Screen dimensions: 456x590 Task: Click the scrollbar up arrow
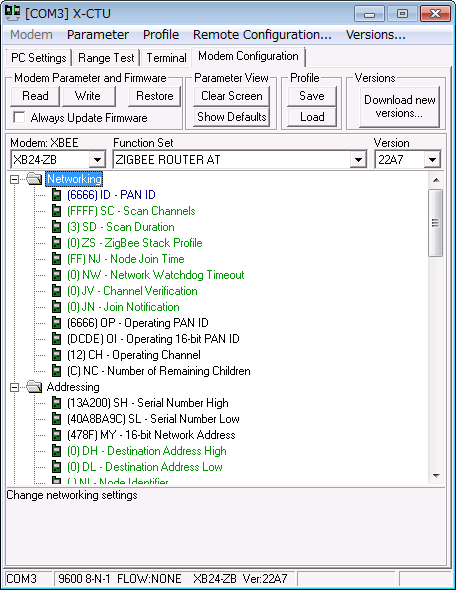(436, 180)
